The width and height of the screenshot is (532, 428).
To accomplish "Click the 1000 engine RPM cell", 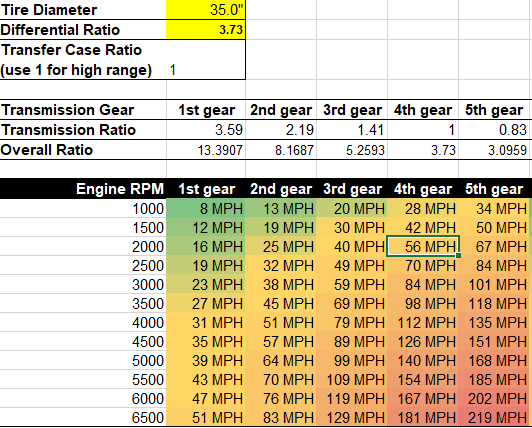I will click(x=83, y=208).
